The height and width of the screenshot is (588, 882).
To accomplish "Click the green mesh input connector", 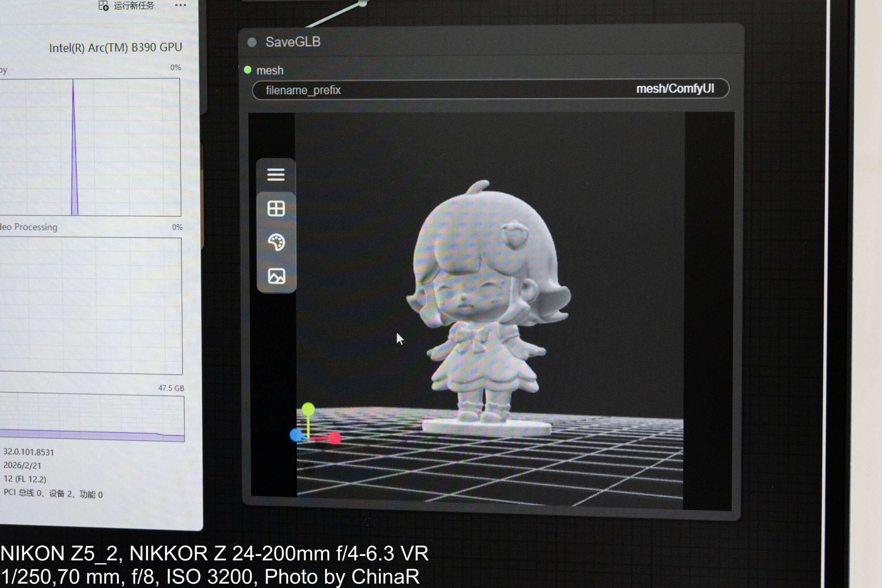I will pos(247,70).
